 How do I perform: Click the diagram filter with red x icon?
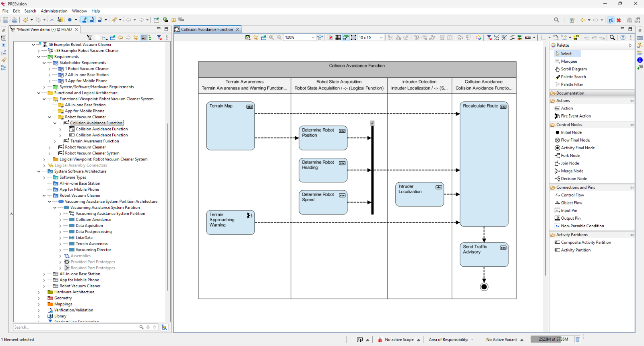[489, 37]
